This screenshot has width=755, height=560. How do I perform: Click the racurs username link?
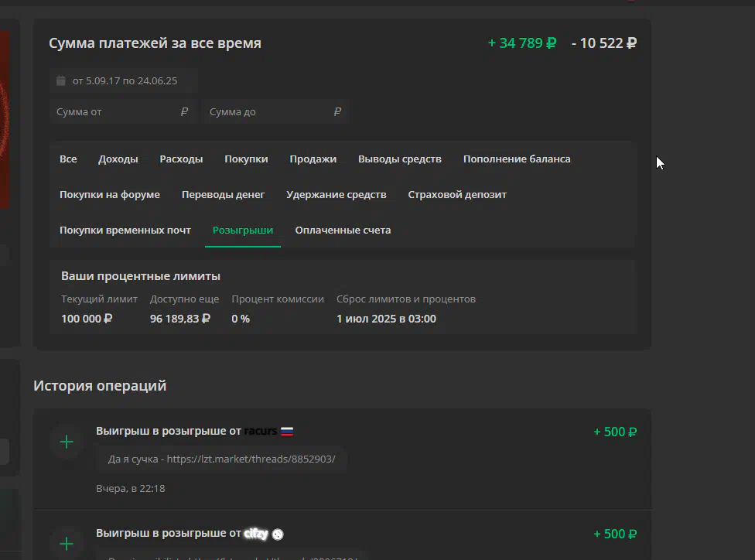pyautogui.click(x=261, y=431)
